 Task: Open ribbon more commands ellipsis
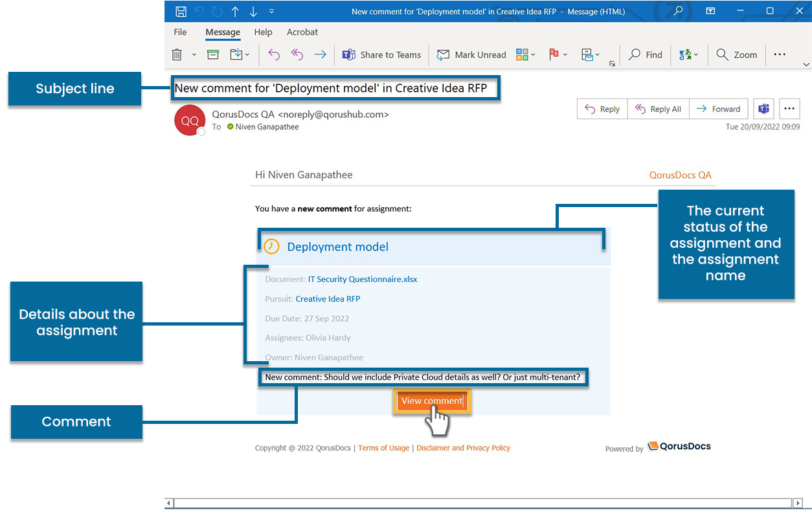pos(780,55)
